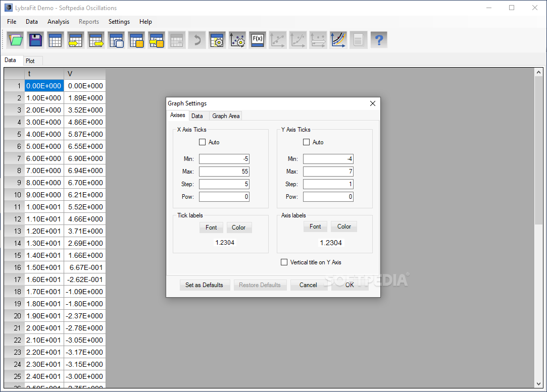The width and height of the screenshot is (547, 392).
Task: Check Vertical title on Y Axis
Action: click(284, 262)
